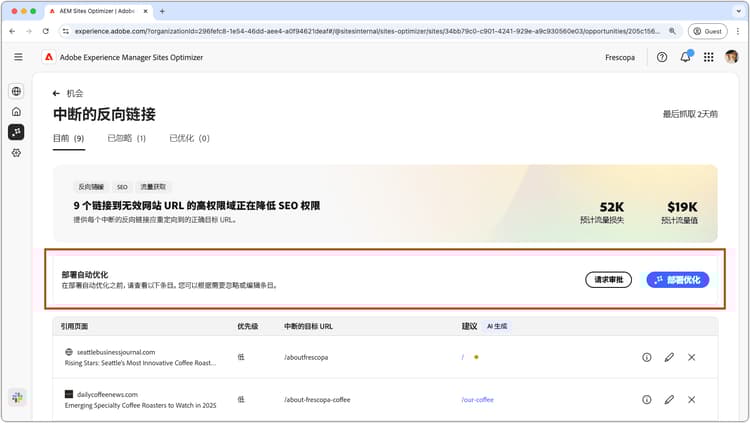
Task: Click the 流量获取 tag
Action: click(x=153, y=187)
